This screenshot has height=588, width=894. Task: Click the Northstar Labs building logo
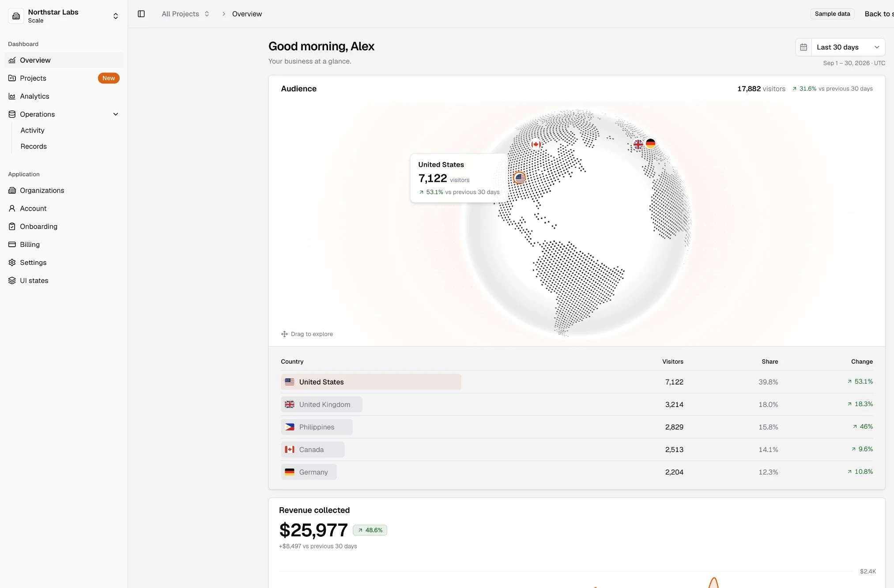16,16
